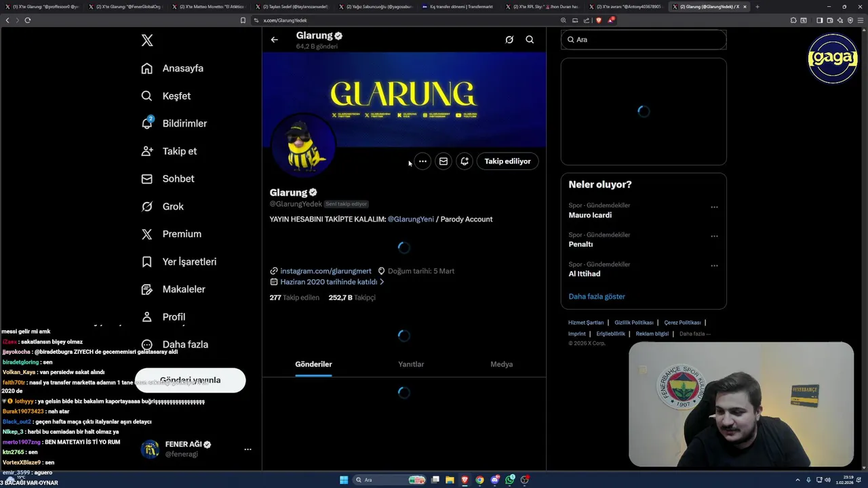Click the X logo at the top of the sidebar

[x=147, y=41]
